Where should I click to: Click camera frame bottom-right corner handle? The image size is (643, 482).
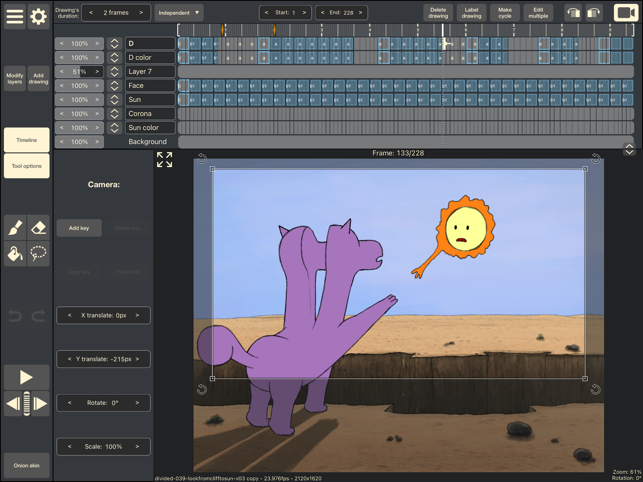click(585, 379)
